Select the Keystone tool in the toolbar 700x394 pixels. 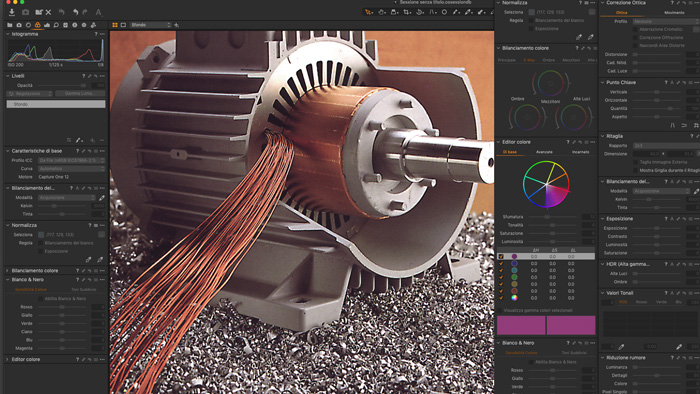coord(432,12)
